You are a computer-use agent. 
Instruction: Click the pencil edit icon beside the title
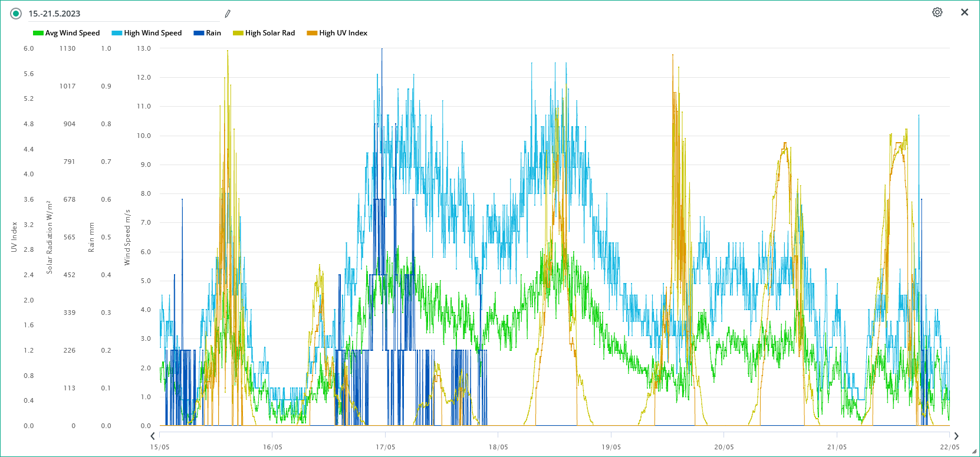click(228, 14)
